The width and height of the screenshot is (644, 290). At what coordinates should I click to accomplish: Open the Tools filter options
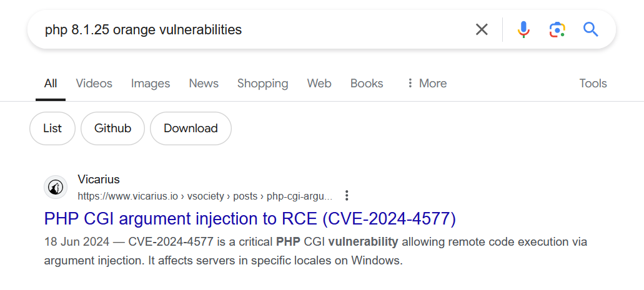point(593,84)
